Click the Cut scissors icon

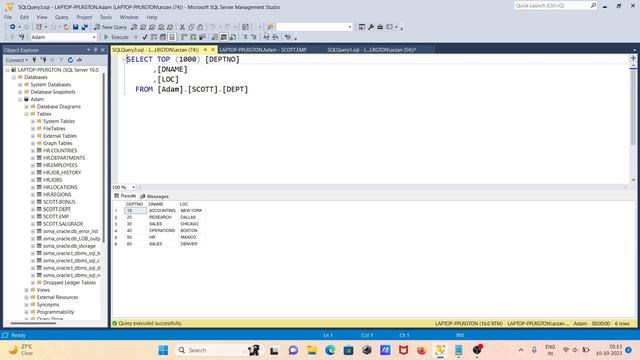[182, 27]
